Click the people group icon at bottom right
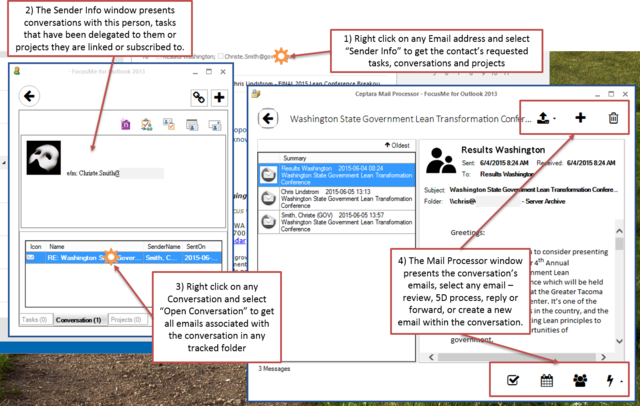The width and height of the screenshot is (640, 406). tap(580, 380)
